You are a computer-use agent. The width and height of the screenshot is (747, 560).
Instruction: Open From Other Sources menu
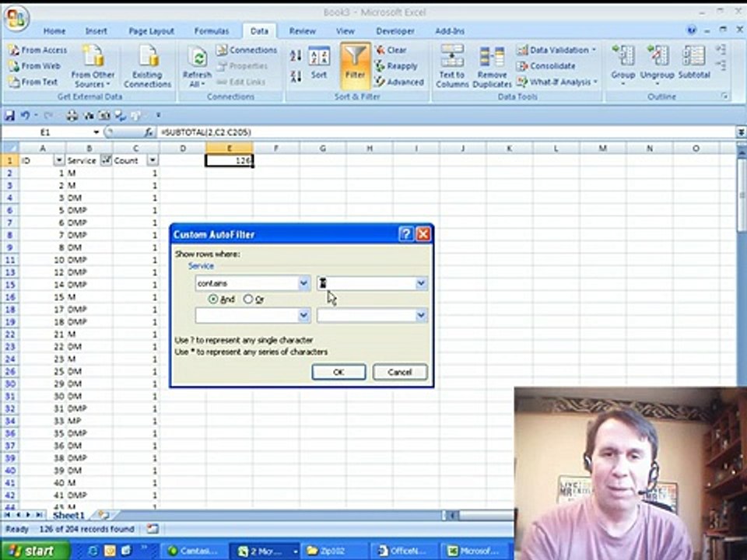pyautogui.click(x=93, y=66)
